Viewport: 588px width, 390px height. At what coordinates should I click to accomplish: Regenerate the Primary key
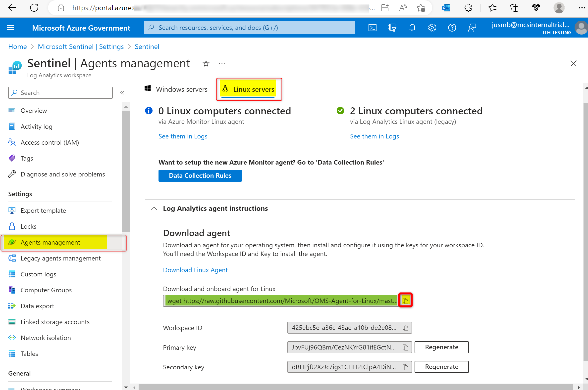441,347
